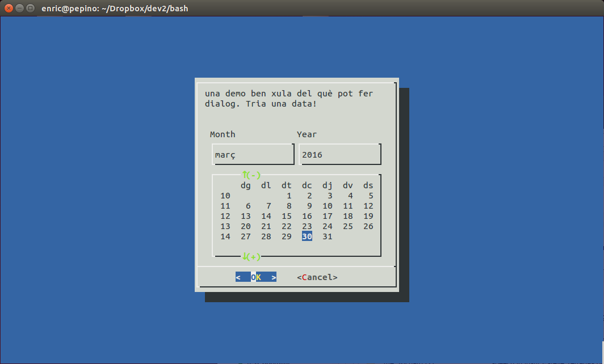Click the green up arrow (-) indicator
This screenshot has height=364, width=604.
(251, 175)
